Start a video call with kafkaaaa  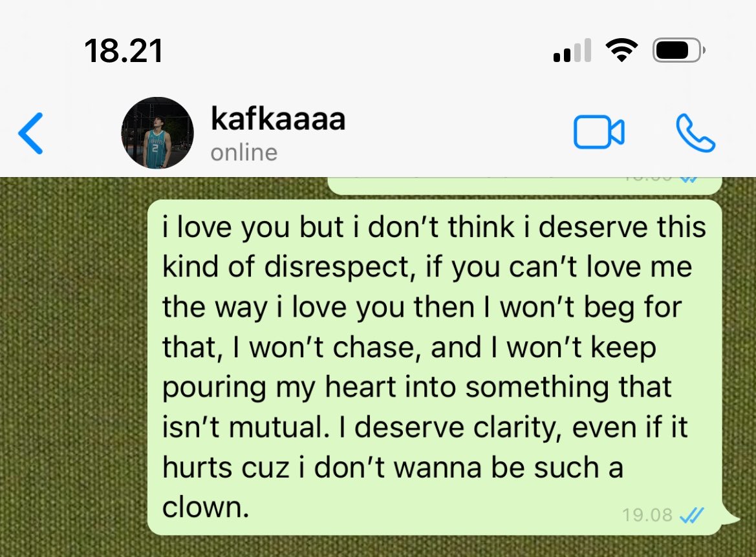tap(599, 132)
